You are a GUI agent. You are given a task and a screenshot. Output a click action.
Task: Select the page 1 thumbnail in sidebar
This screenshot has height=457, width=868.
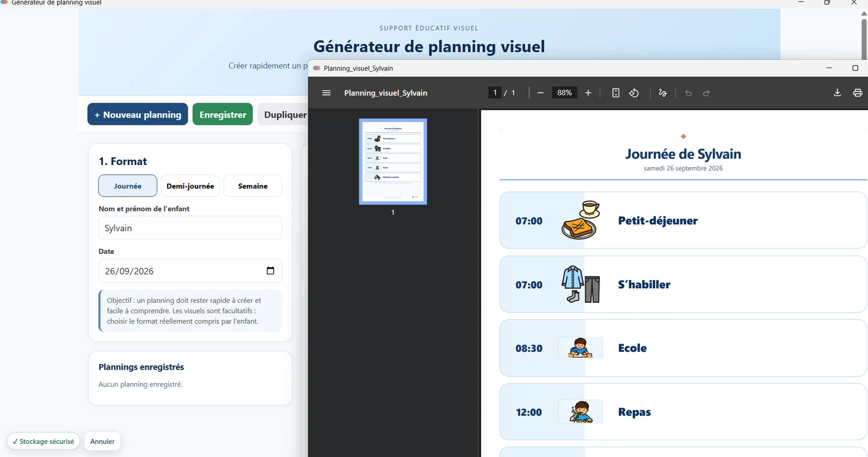pos(393,161)
